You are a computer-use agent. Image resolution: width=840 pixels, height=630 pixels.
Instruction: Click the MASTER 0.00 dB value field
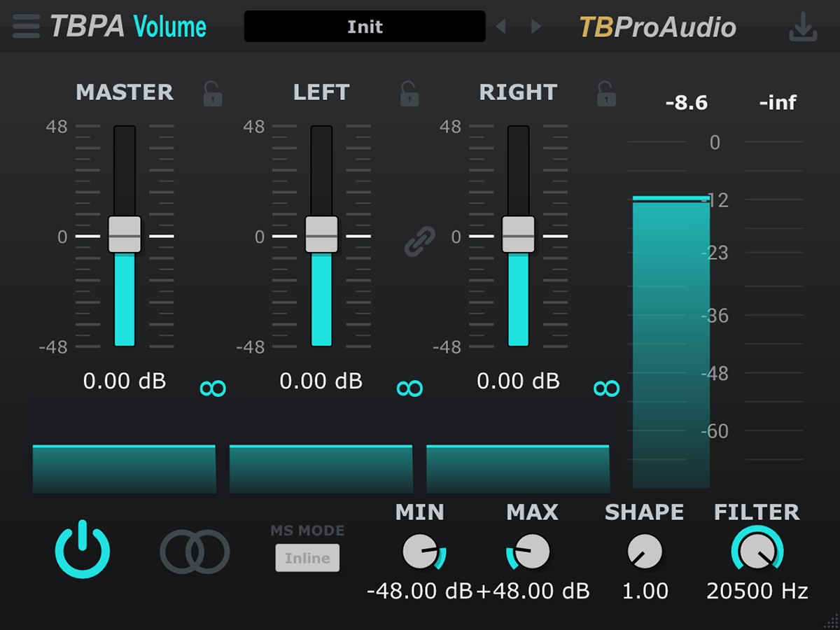tap(125, 381)
